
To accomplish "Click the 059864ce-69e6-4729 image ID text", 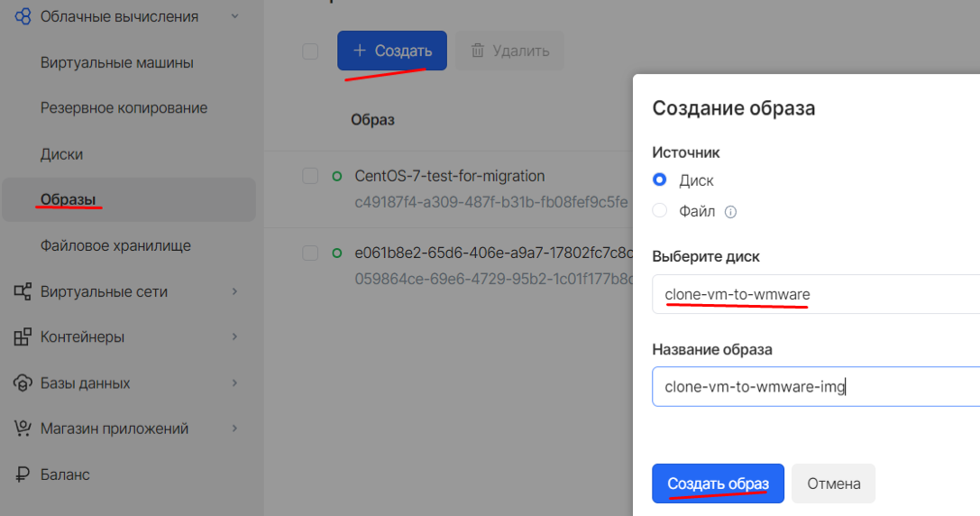I will (x=494, y=279).
